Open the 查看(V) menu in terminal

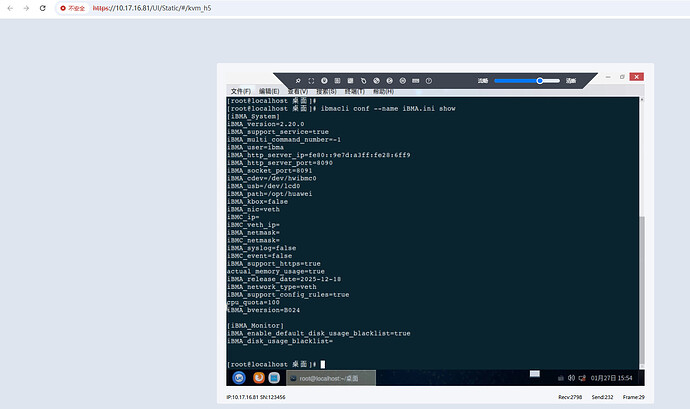(297, 91)
